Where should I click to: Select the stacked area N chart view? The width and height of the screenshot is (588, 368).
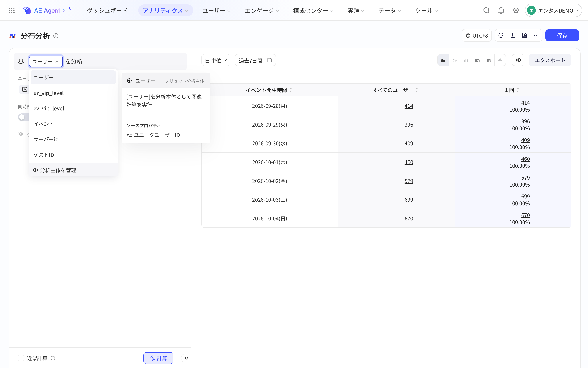tap(477, 60)
